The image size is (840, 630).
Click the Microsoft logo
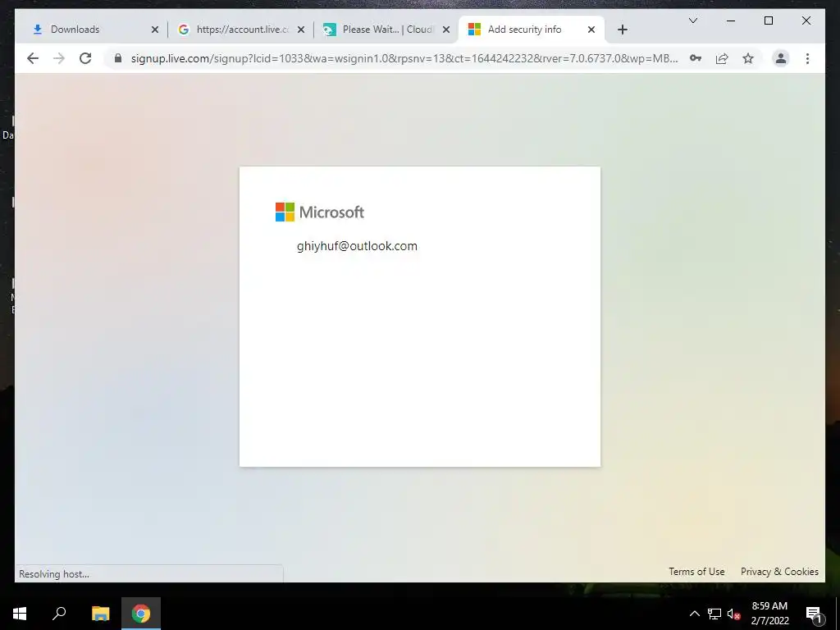[320, 212]
